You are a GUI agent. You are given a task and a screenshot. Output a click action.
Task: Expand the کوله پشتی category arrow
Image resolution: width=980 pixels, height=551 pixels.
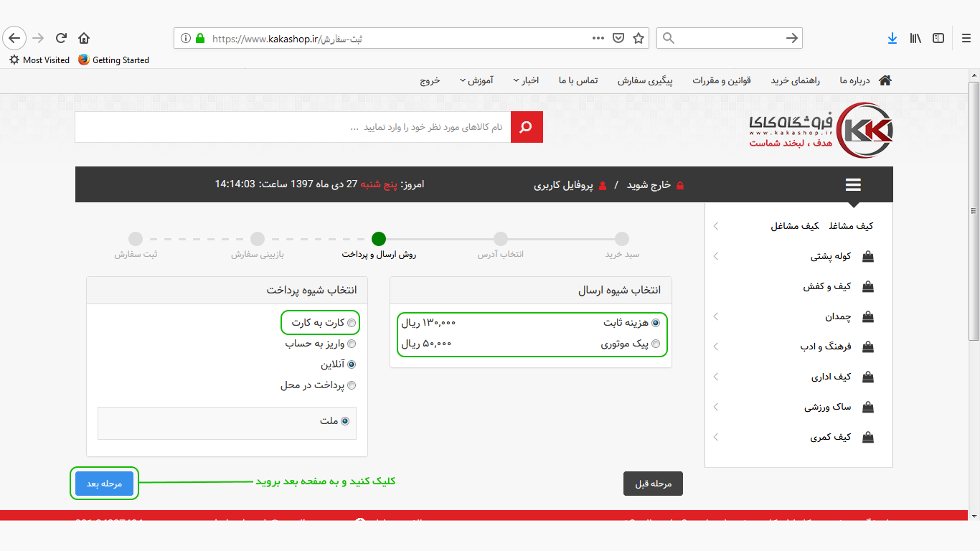(x=716, y=256)
